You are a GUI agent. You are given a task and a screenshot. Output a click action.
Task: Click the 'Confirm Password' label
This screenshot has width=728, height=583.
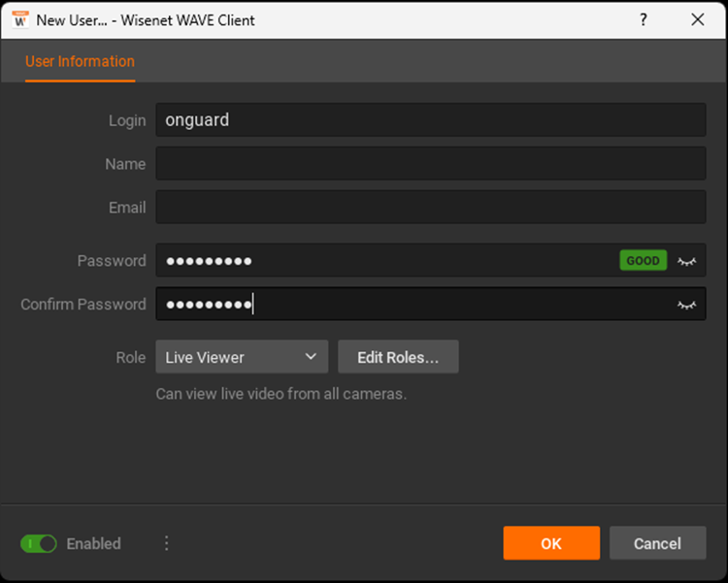pos(83,305)
